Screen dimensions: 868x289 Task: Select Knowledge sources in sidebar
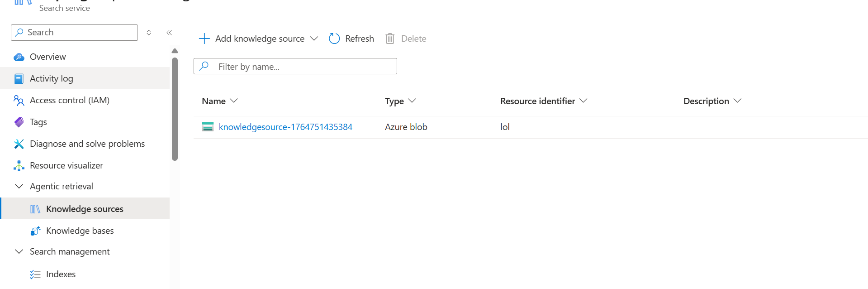coord(85,209)
